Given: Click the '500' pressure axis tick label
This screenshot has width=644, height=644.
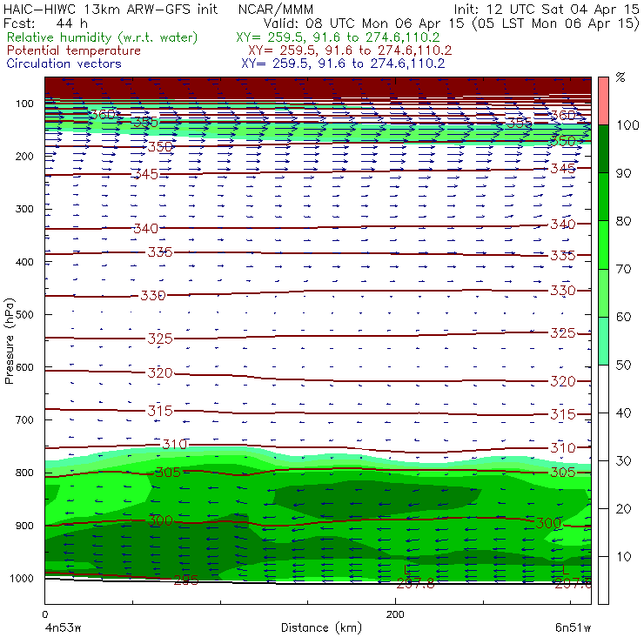Looking at the screenshot, I should click(24, 314).
